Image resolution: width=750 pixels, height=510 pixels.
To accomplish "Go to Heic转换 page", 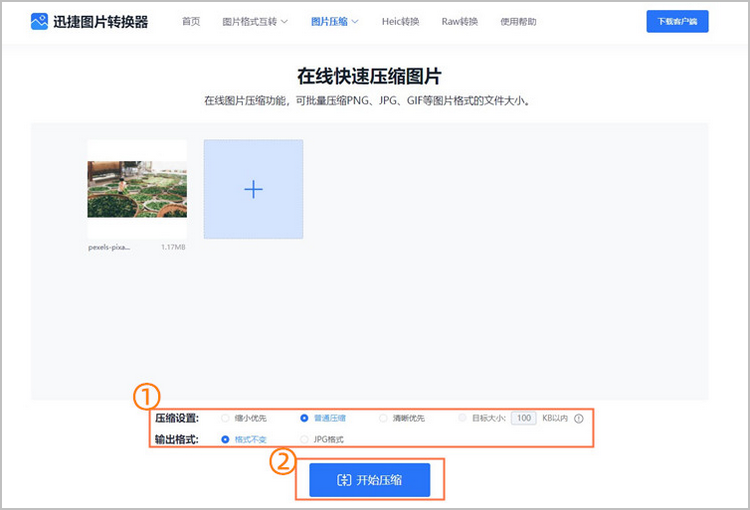I will pyautogui.click(x=400, y=21).
